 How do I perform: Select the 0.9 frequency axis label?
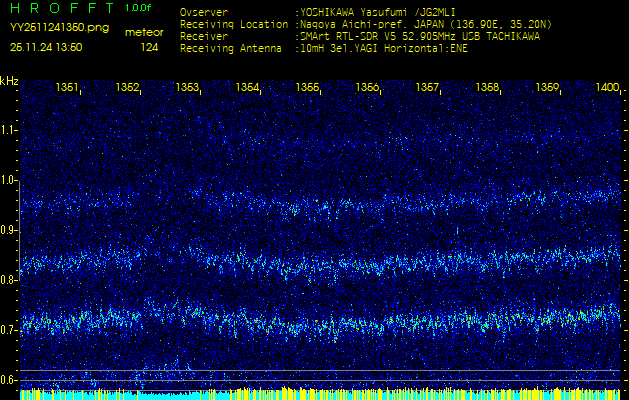[x=9, y=230]
